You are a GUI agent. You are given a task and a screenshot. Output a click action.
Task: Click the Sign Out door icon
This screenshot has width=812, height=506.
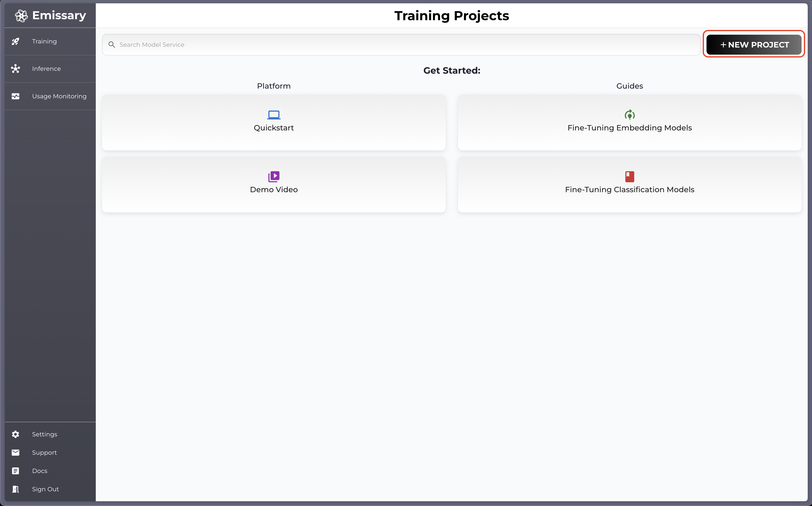(15, 489)
